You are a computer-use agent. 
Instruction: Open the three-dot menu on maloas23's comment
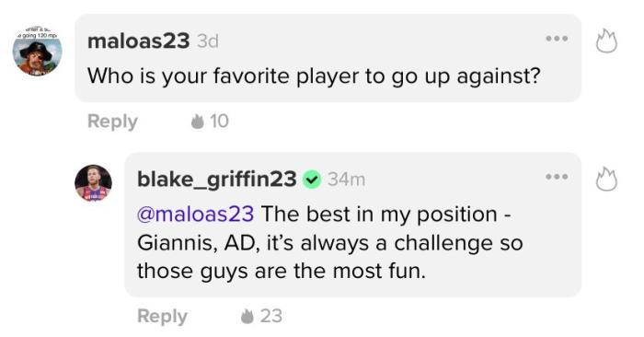[557, 39]
